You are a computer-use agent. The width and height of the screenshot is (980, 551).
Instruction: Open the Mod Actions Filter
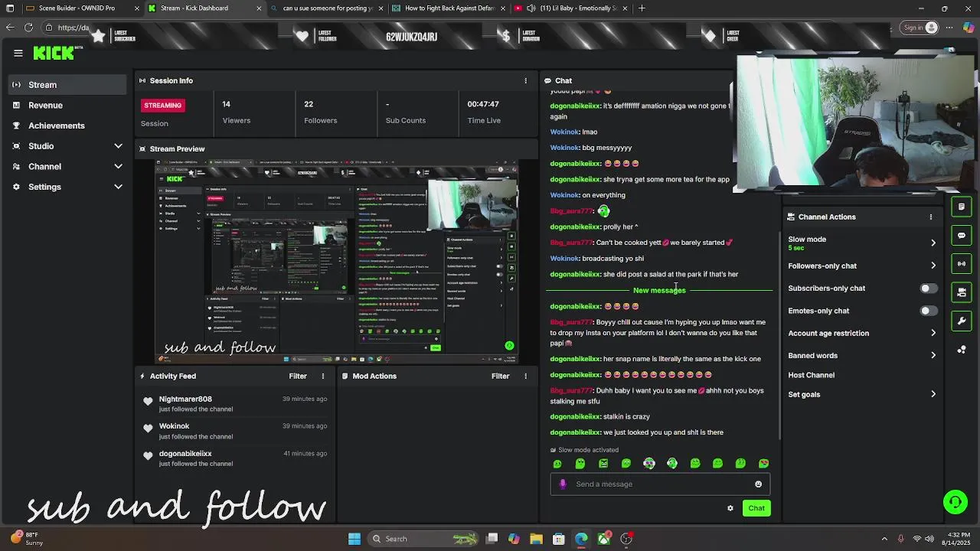[x=501, y=376]
